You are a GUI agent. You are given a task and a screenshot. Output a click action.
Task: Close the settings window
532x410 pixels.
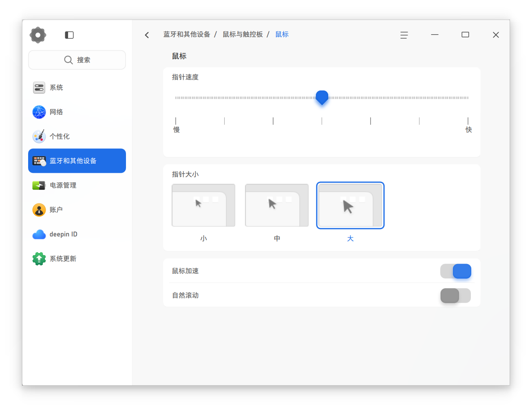point(496,35)
